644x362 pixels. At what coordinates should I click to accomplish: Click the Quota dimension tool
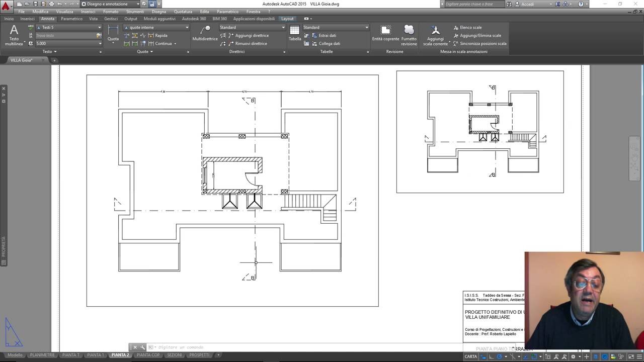(113, 33)
